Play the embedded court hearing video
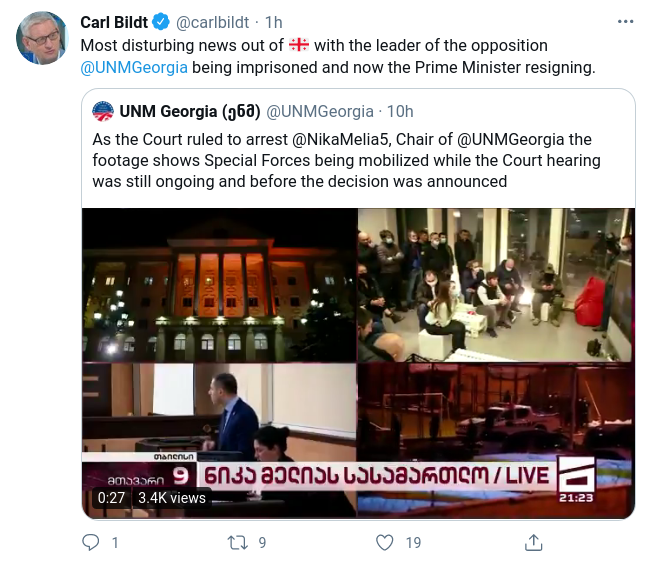 point(358,362)
